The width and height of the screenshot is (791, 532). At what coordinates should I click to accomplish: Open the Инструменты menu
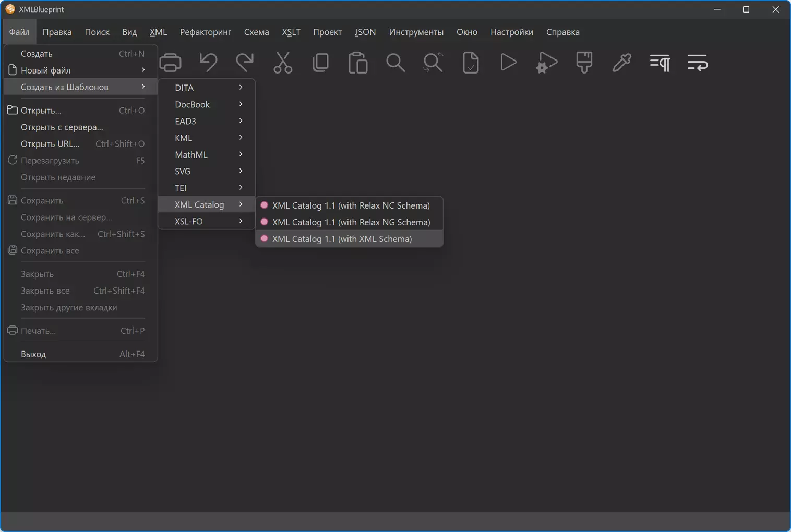(x=416, y=32)
